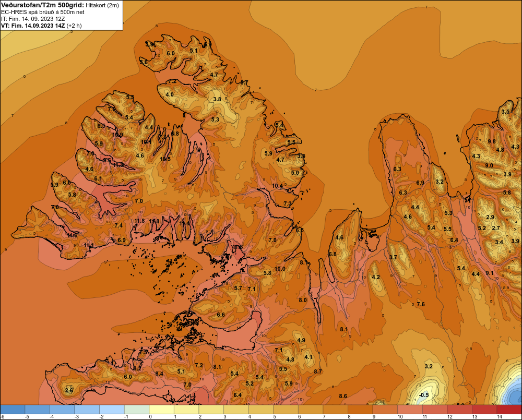Click the legend scale label '12'
The image size is (522, 420).
click(x=450, y=417)
